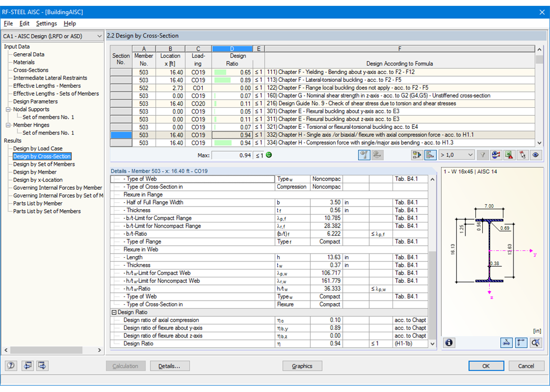Open cross-section info with the info icon
This screenshot has height=392, width=550.
[x=449, y=342]
